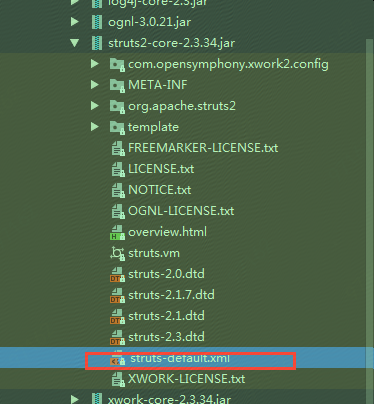Select ognl-3.0.21.jar in the tree

click(150, 22)
